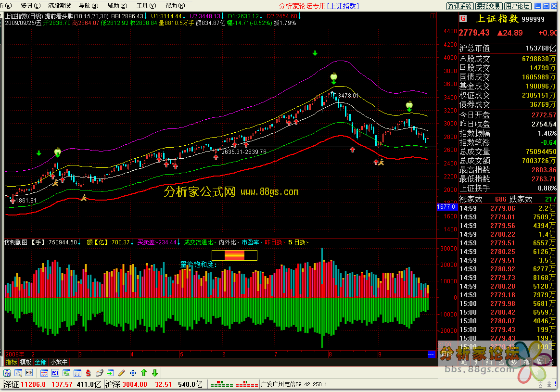
Task: Click the green refresh window toolbar icon
Action: 66,373
